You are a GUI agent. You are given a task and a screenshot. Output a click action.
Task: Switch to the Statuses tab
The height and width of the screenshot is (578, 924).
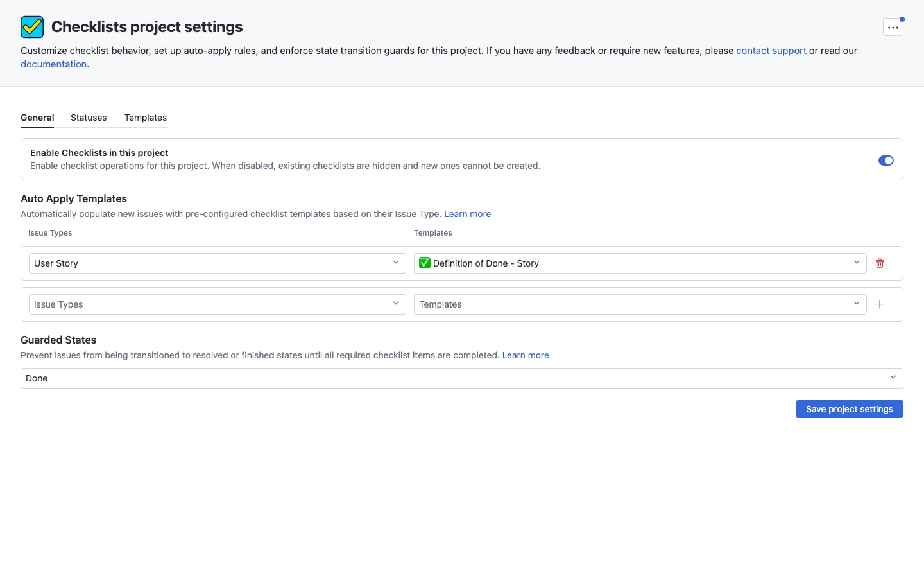(89, 118)
